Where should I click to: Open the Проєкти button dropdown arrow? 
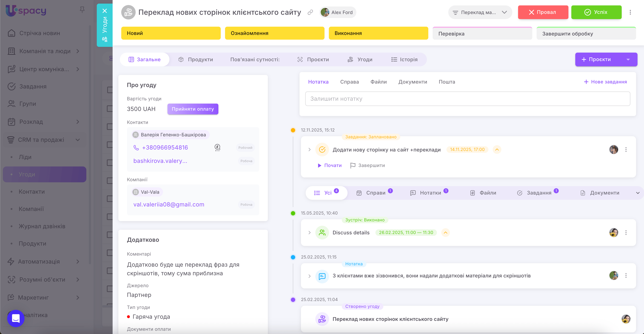point(628,60)
